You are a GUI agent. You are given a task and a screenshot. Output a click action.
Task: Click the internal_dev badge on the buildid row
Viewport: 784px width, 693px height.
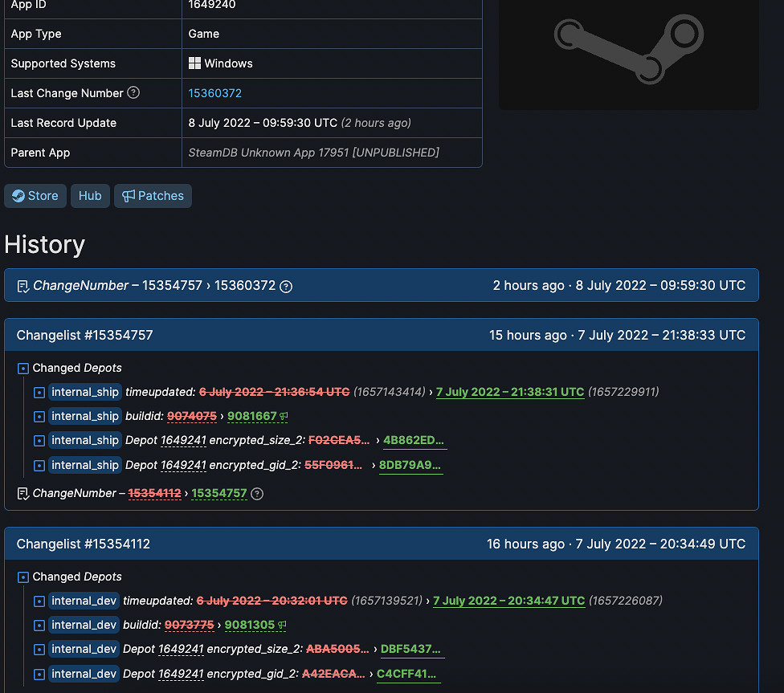[84, 625]
